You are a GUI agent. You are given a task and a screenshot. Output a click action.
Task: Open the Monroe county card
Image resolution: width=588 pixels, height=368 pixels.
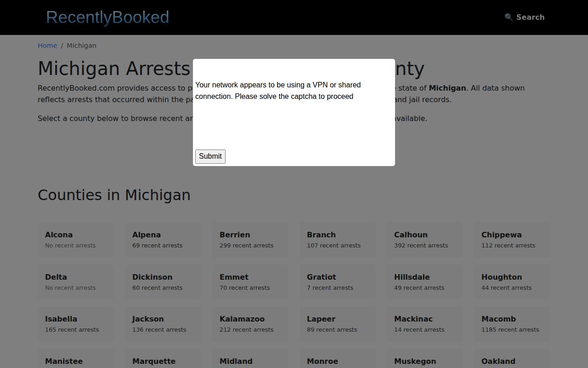coord(338,358)
